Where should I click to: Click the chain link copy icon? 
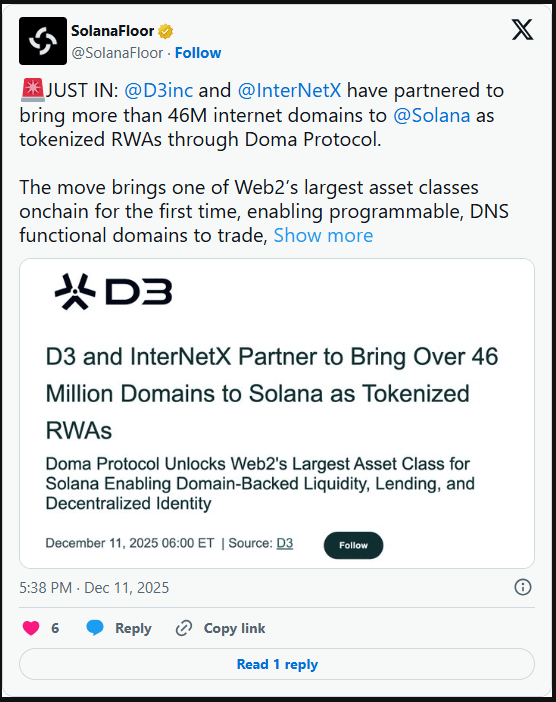184,628
